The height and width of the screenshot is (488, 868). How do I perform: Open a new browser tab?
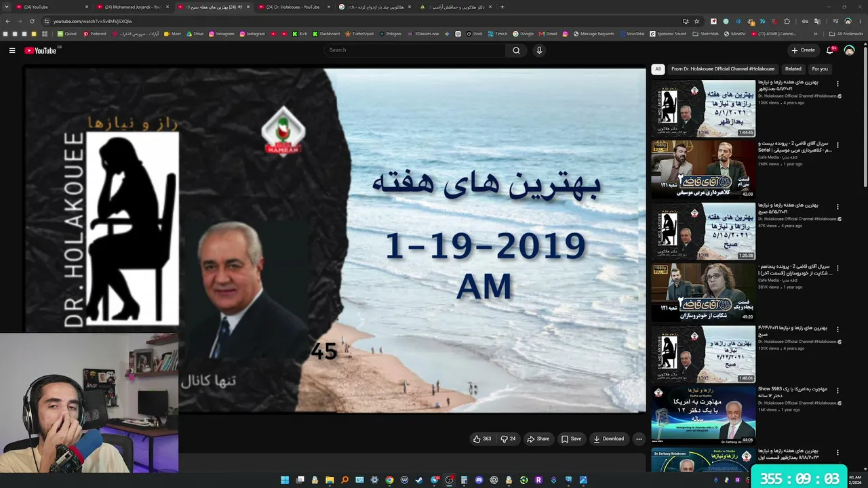click(502, 7)
